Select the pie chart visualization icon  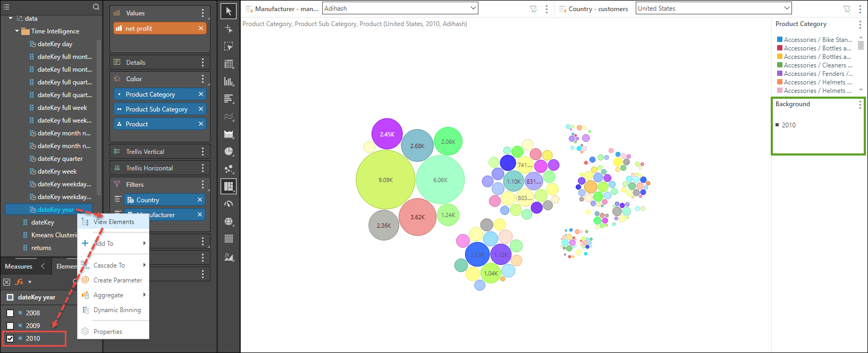(x=229, y=151)
